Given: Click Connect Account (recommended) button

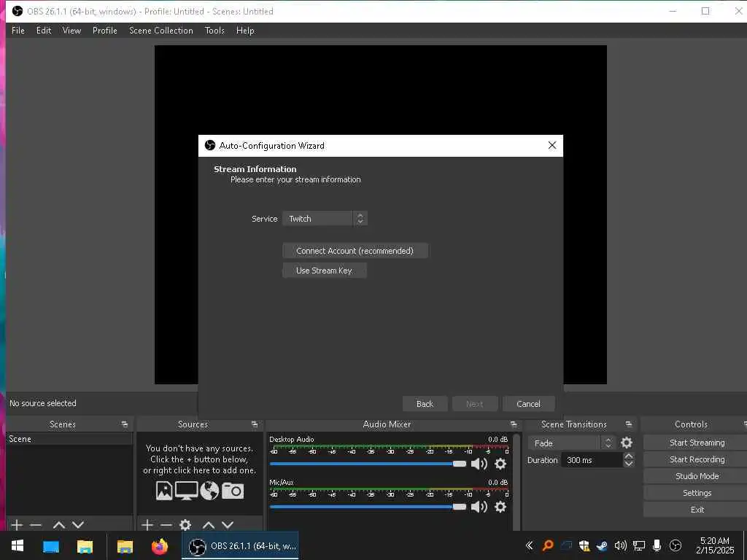Looking at the screenshot, I should 355,251.
